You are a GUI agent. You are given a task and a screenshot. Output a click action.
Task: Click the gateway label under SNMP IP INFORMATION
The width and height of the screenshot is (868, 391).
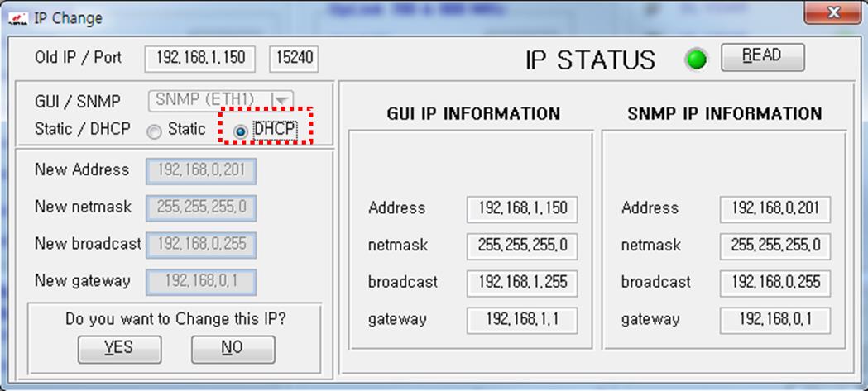point(650,320)
